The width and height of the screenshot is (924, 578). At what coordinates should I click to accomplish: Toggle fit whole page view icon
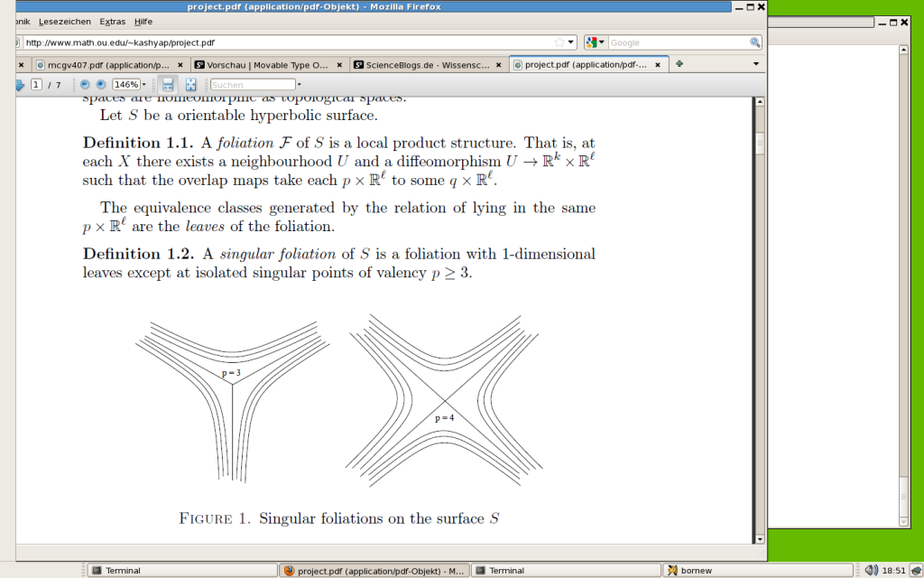190,84
